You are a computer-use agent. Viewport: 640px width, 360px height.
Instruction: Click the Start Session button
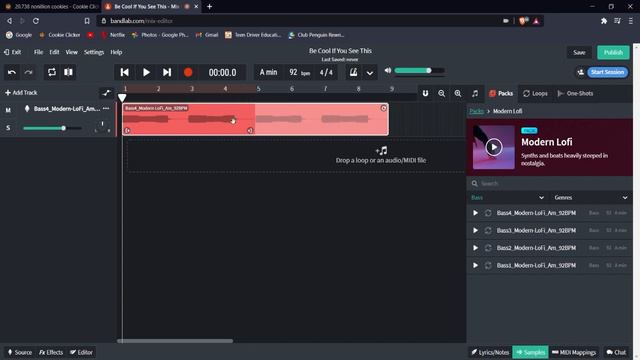tap(607, 72)
